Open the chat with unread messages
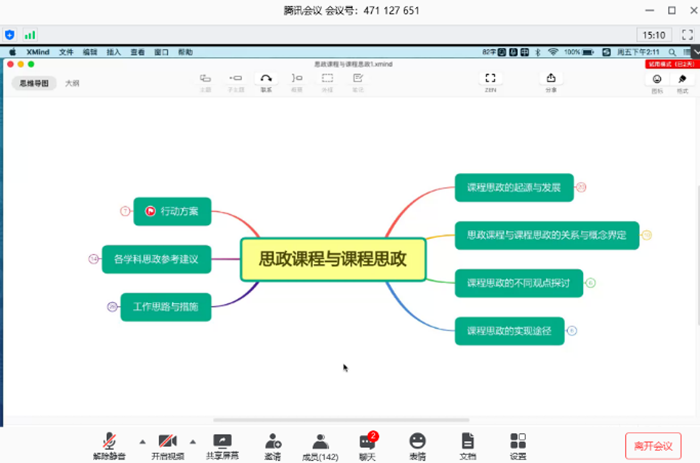The height and width of the screenshot is (463, 700). point(367,444)
